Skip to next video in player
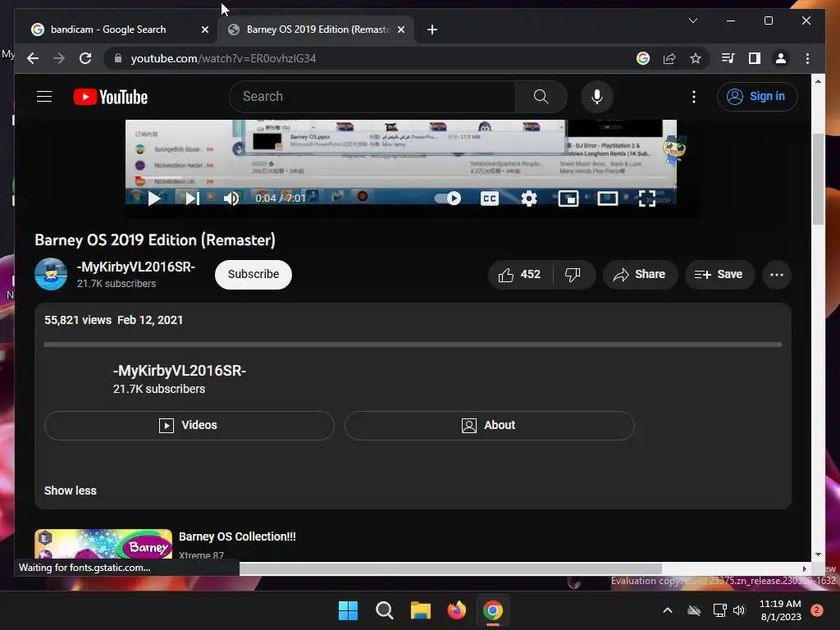840x630 pixels. [192, 199]
